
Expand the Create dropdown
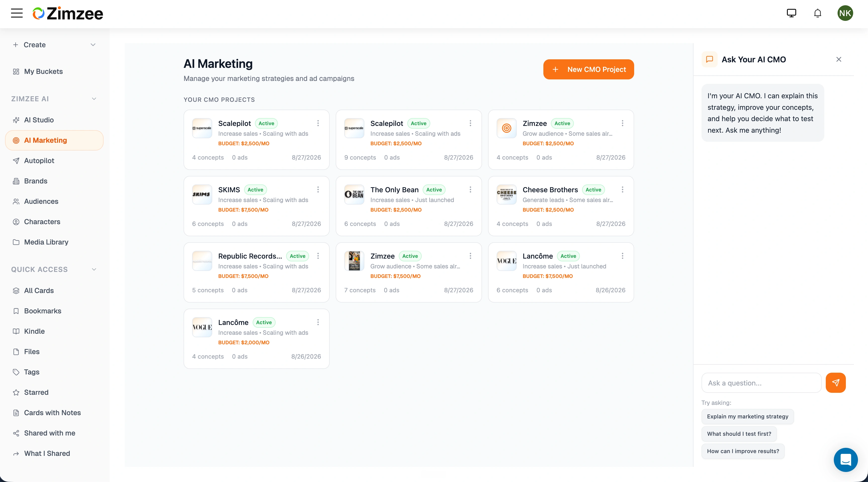(x=54, y=45)
